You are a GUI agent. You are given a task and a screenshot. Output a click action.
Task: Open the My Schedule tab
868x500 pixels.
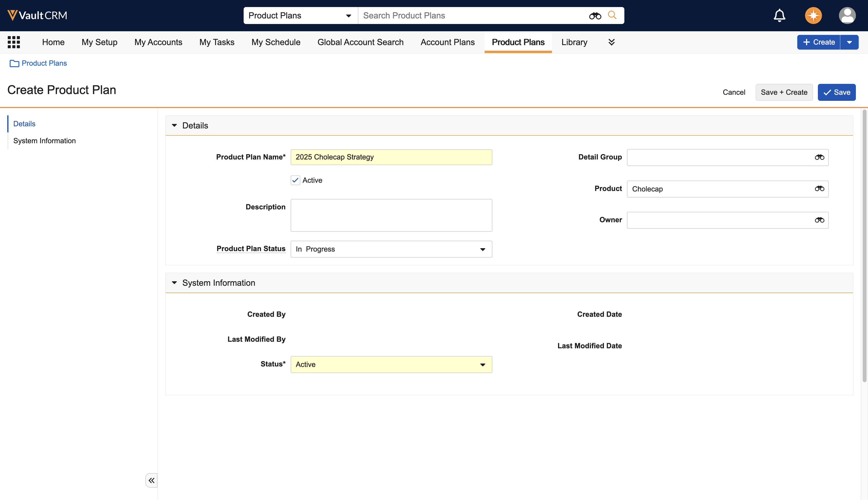[276, 42]
